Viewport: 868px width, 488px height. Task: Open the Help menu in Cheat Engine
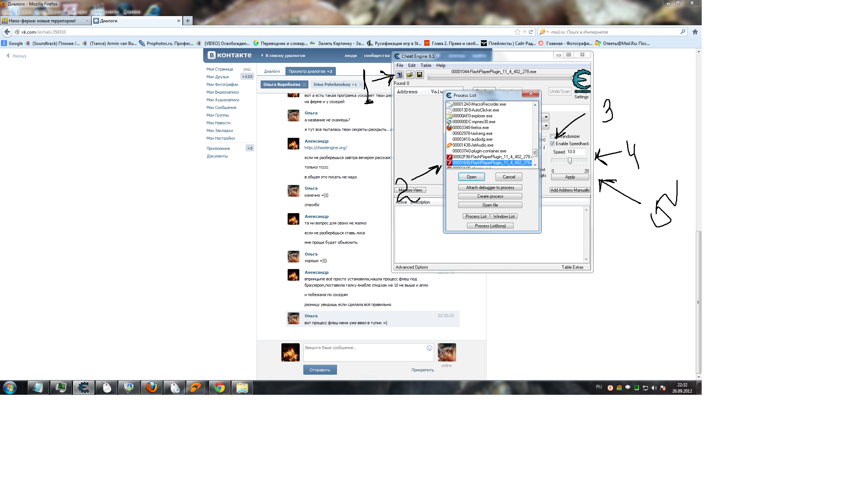(x=441, y=65)
